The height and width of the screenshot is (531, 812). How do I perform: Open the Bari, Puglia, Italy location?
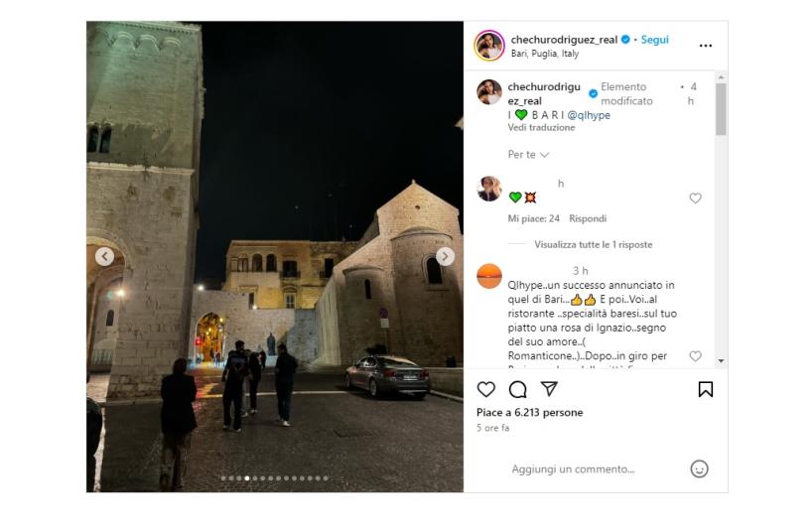pos(545,54)
